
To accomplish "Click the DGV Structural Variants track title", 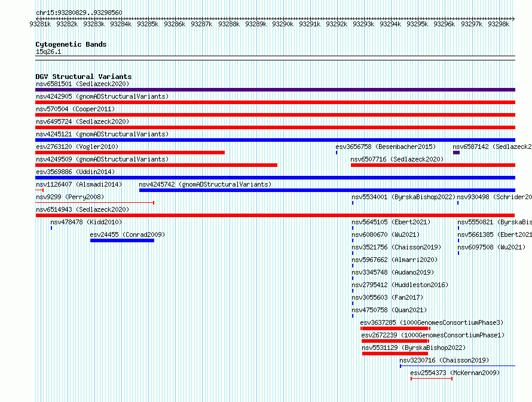I will [84, 77].
